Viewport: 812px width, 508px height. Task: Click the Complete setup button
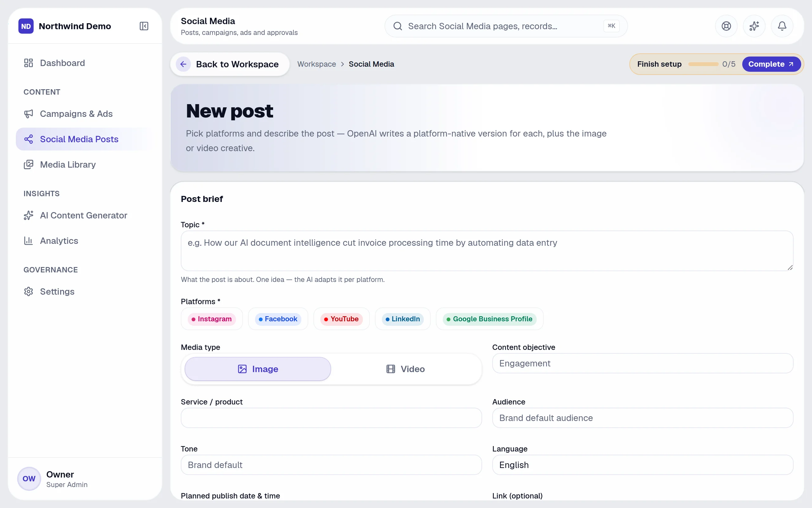pos(771,64)
